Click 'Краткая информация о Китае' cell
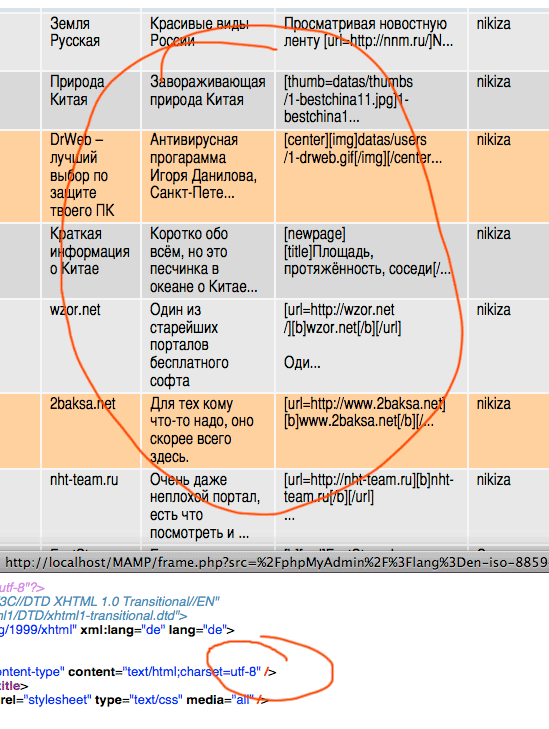549x729 pixels. [x=91, y=260]
